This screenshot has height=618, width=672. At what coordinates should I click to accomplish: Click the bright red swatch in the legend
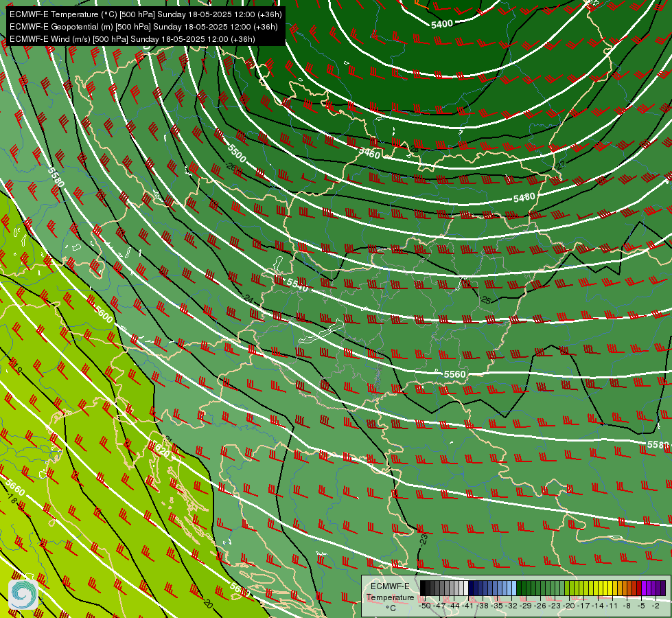(x=639, y=588)
